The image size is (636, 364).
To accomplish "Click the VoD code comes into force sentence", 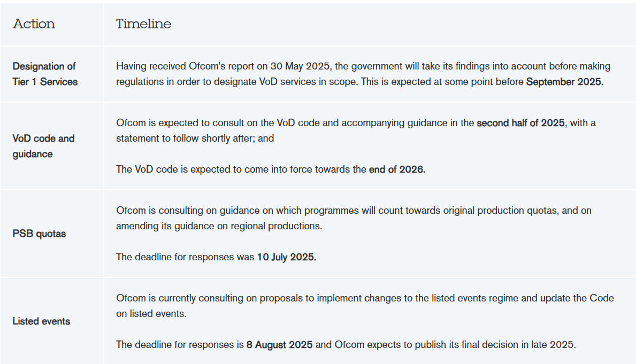I will (271, 169).
